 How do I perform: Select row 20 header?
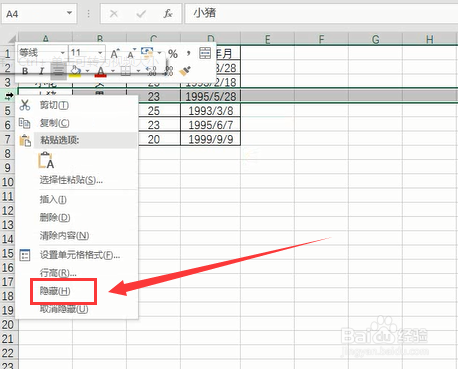[x=8, y=325]
